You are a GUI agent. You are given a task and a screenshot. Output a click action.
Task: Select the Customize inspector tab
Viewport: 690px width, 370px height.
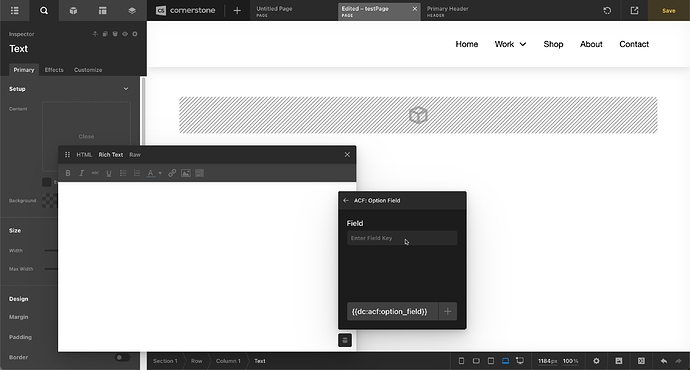88,70
